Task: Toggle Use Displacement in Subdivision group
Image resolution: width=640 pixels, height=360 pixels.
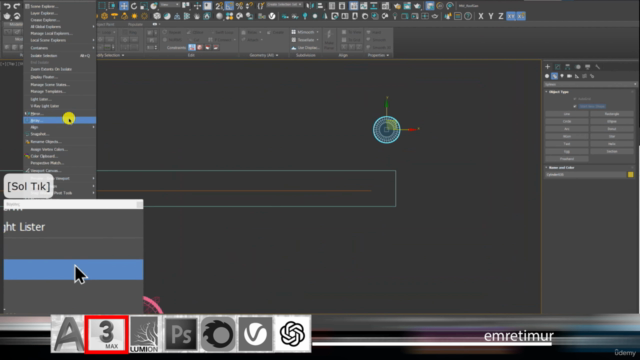Action: tap(305, 47)
